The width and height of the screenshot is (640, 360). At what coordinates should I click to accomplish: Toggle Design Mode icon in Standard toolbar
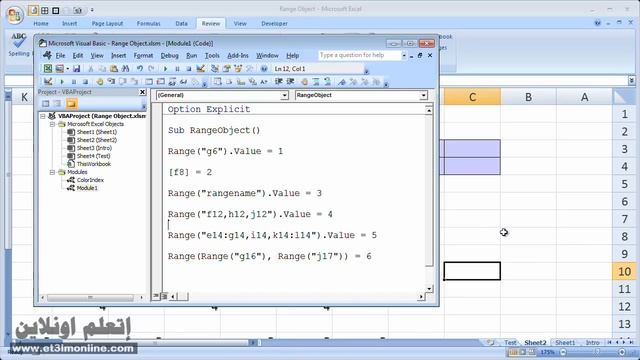click(x=200, y=69)
